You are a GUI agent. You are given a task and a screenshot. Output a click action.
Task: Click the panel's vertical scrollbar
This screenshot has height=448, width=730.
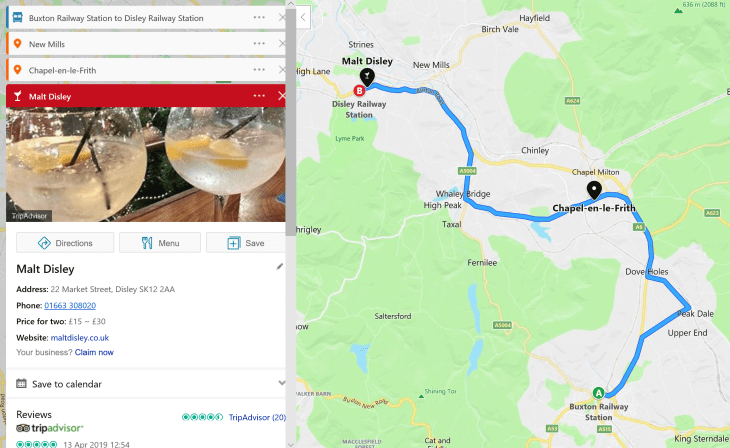click(291, 122)
